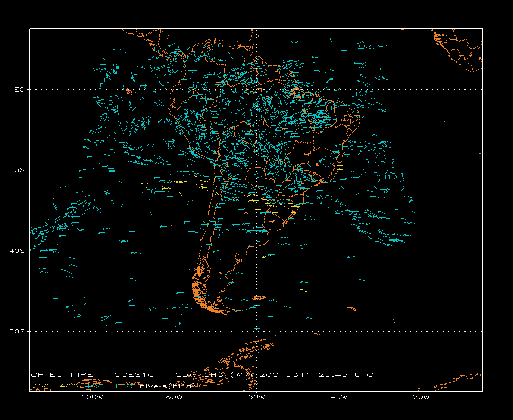Click the '60W' longitude label
Viewport: 513px width, 420px height.
(x=257, y=397)
